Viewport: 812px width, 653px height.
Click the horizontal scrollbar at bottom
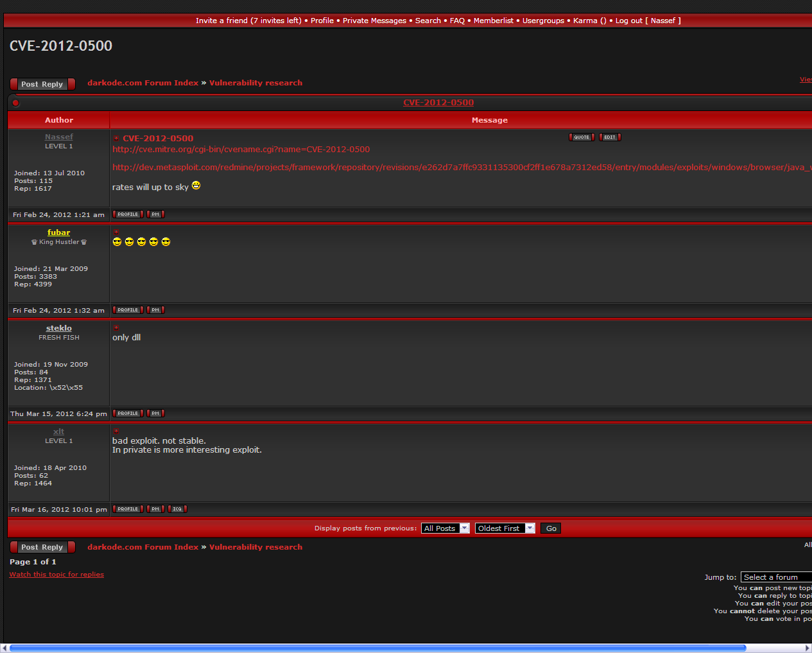click(377, 648)
